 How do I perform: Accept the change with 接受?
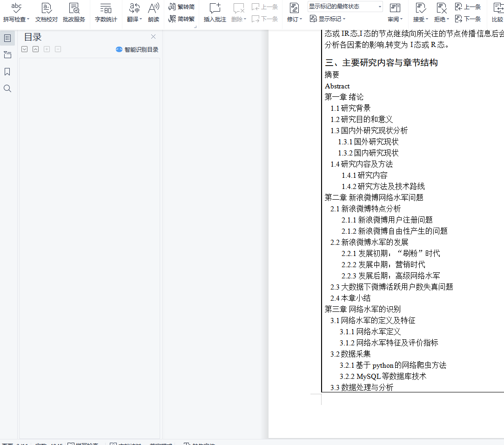[420, 8]
